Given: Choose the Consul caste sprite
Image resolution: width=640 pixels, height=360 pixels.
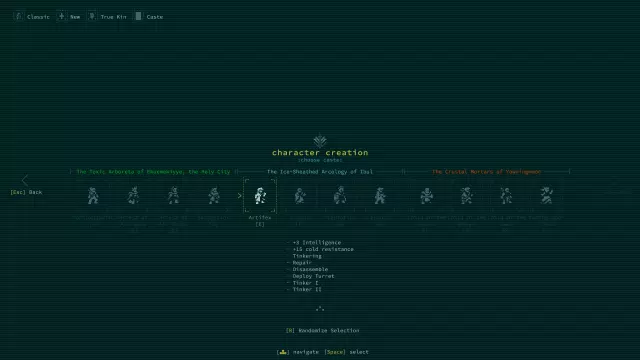Looking at the screenshot, I should click(300, 196).
